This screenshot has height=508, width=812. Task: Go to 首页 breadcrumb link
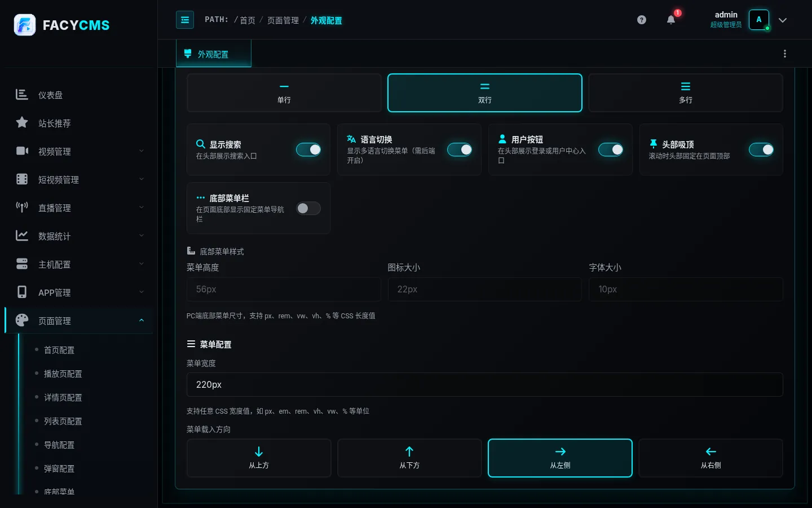coord(248,20)
